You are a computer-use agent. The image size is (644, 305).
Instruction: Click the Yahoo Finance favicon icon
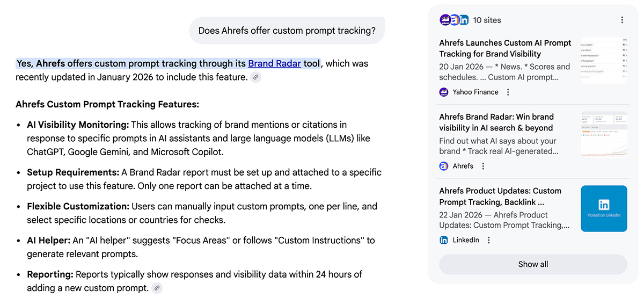pyautogui.click(x=444, y=92)
